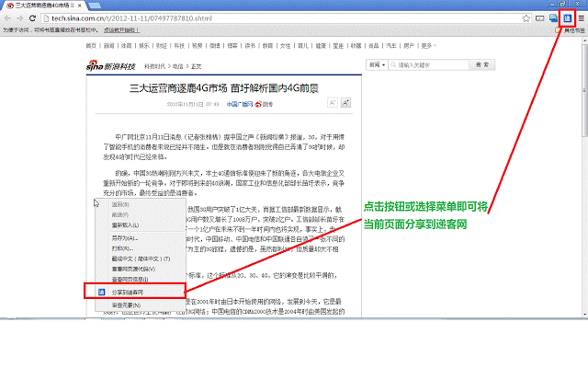Open 视频 in the top navigation
Viewport: 588px width, 368px height.
point(198,46)
